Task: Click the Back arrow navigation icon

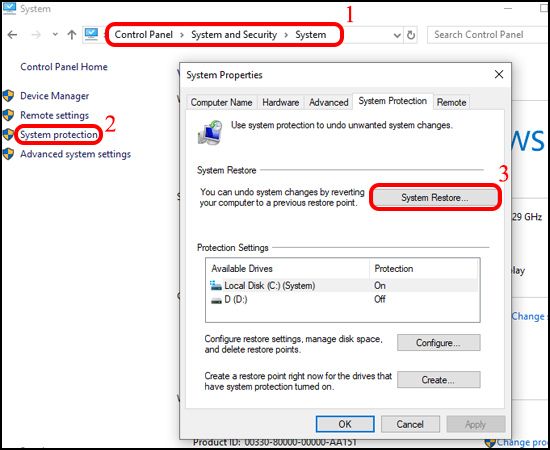Action: pyautogui.click(x=12, y=35)
